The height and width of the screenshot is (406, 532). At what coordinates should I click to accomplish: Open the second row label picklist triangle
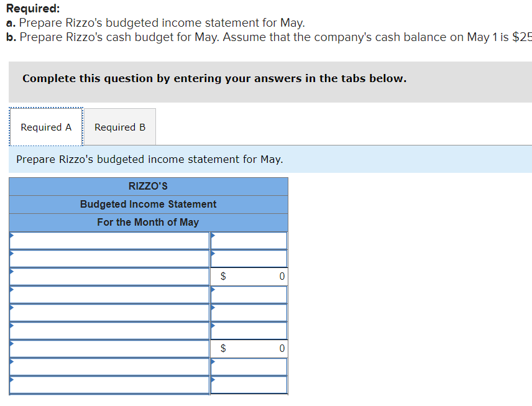click(11, 254)
